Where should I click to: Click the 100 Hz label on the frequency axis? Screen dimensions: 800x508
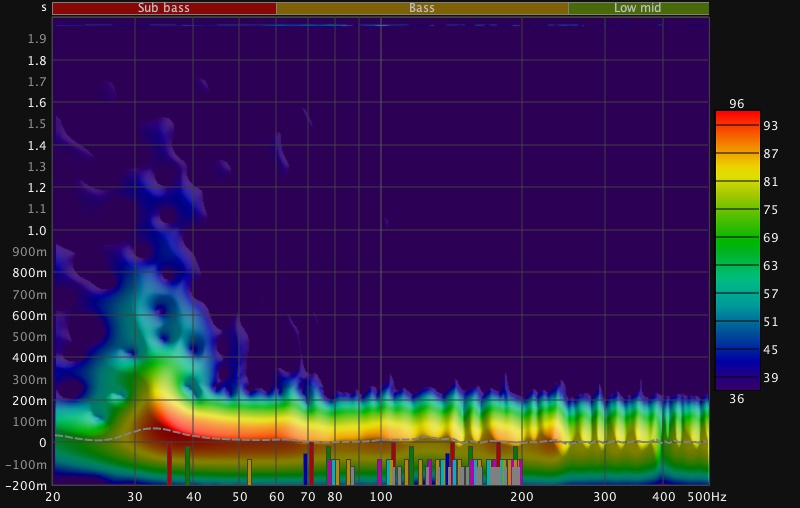(380, 496)
